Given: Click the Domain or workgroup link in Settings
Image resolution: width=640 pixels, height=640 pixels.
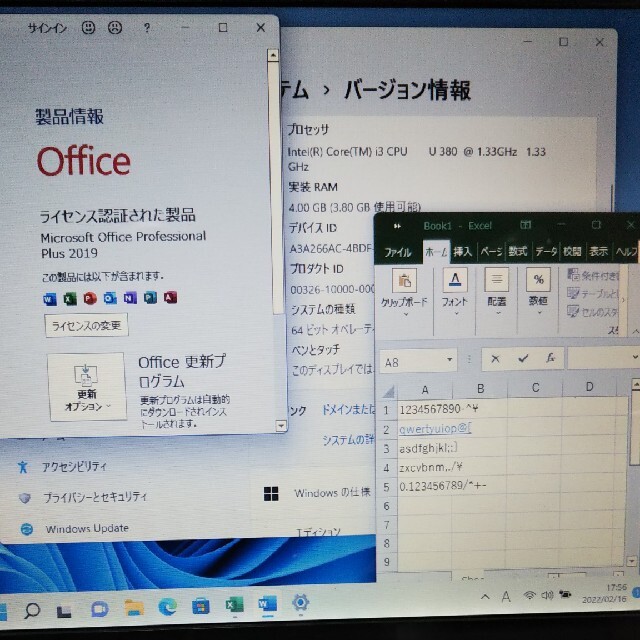Looking at the screenshot, I should pyautogui.click(x=348, y=409).
